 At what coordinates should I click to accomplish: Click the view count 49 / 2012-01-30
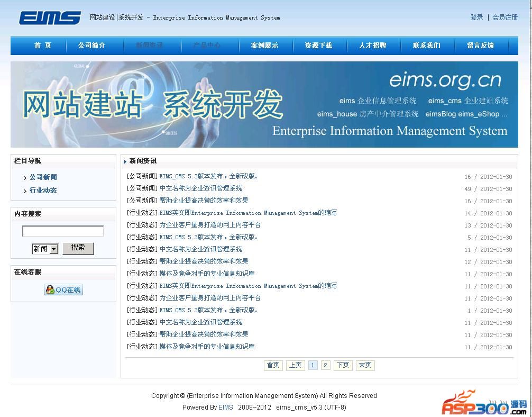click(488, 189)
